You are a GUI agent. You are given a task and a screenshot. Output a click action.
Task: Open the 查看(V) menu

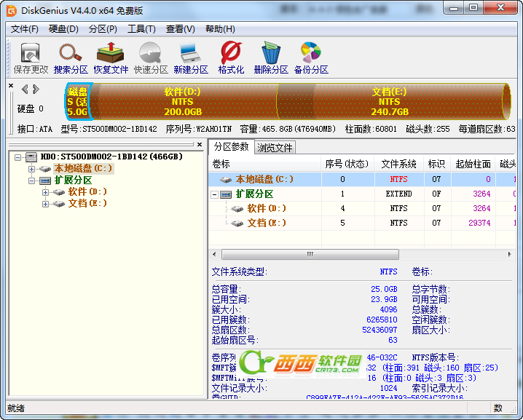click(180, 29)
